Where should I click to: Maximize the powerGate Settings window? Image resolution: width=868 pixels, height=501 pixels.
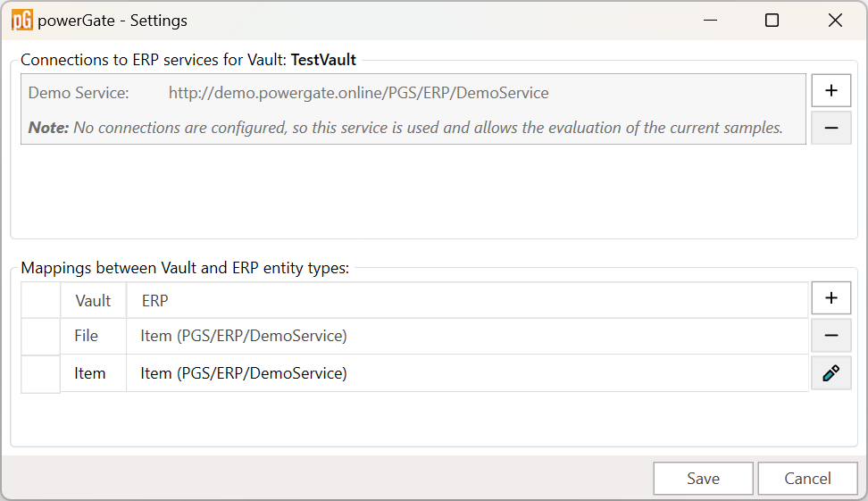point(772,21)
